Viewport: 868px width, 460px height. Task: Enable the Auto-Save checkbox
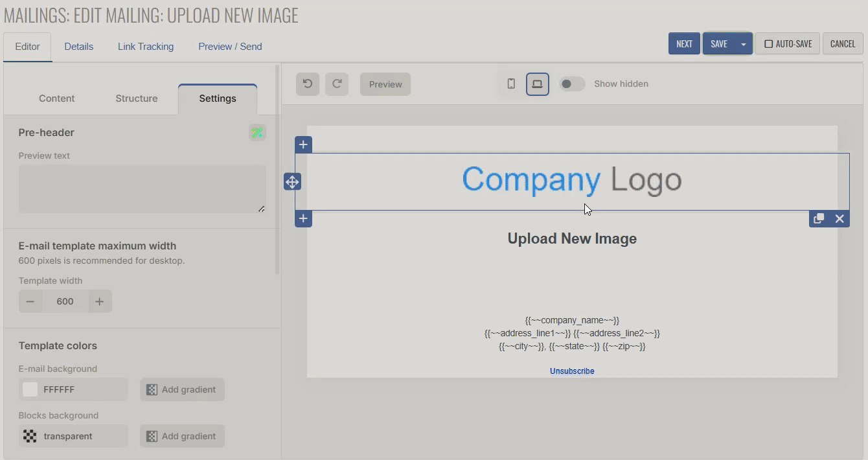tap(769, 44)
